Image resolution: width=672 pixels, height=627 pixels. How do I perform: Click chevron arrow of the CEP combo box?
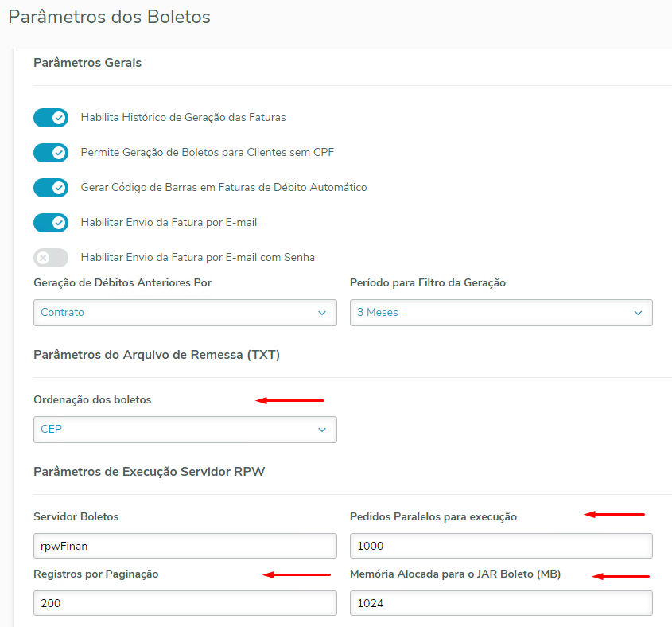[322, 430]
